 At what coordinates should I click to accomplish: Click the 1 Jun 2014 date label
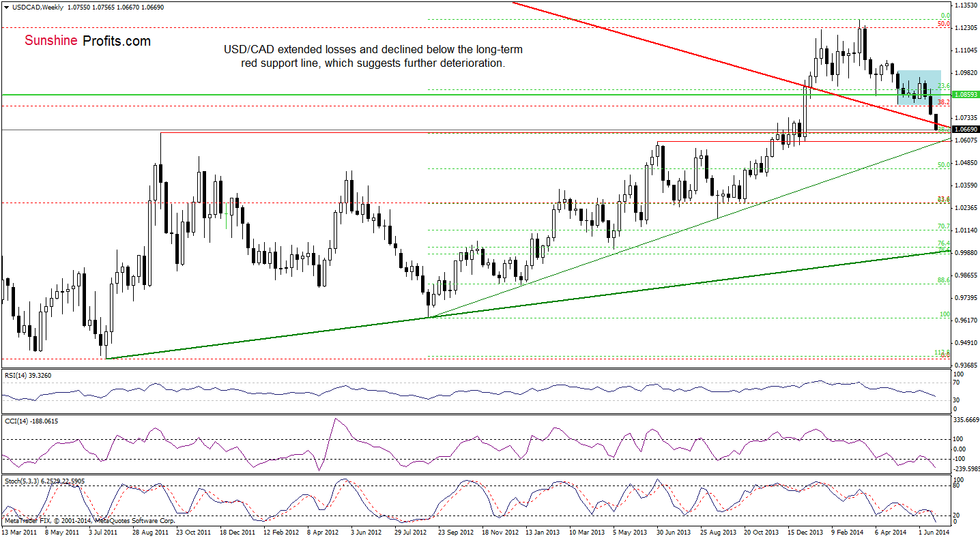coord(935,531)
